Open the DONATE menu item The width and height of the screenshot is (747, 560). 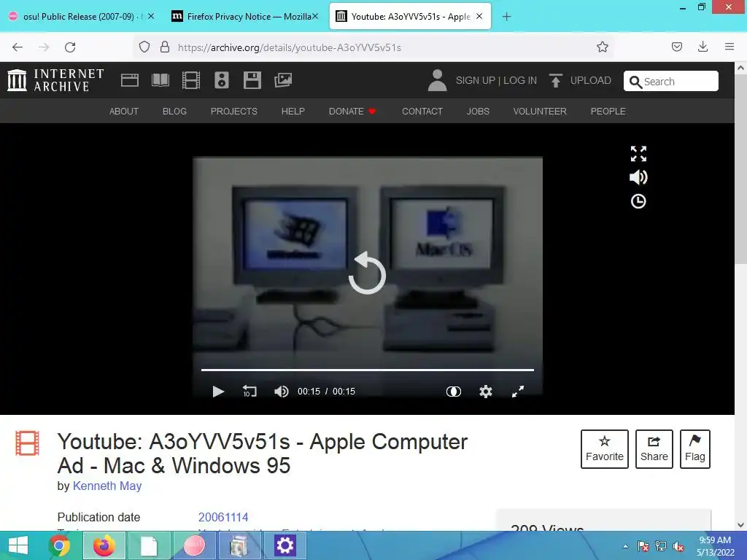(352, 111)
